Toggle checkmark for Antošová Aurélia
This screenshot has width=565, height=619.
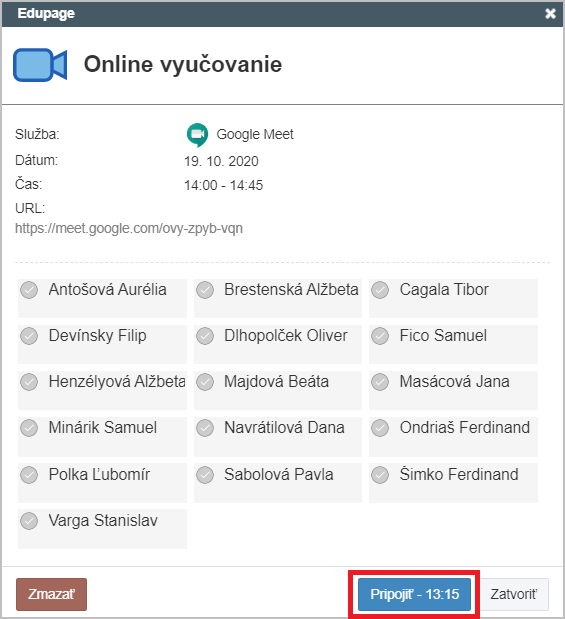click(29, 290)
